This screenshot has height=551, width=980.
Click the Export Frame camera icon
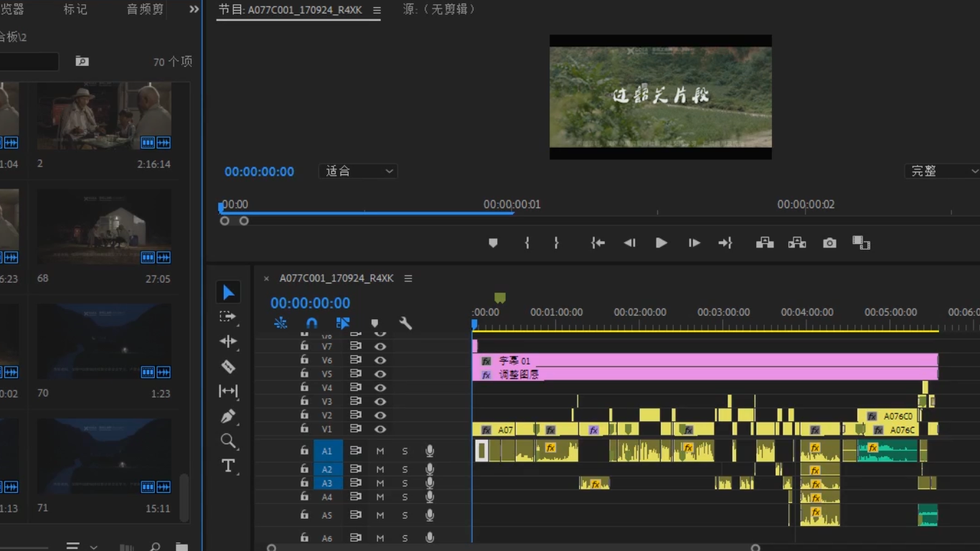pos(829,243)
